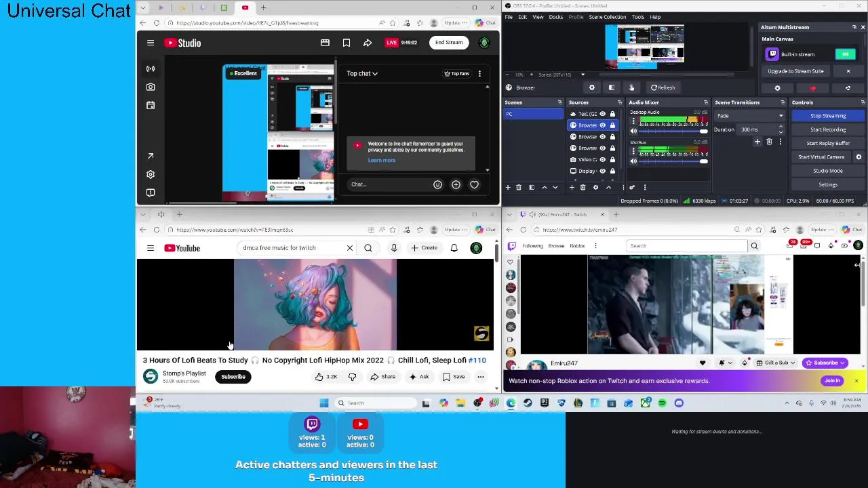Select the Stream icon in Studio sidebar
The width and height of the screenshot is (868, 488).
151,68
